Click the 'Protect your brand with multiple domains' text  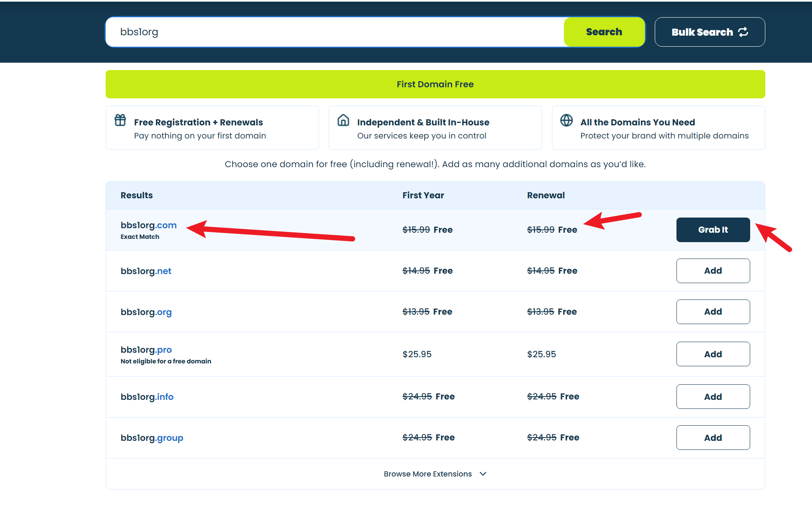click(664, 136)
